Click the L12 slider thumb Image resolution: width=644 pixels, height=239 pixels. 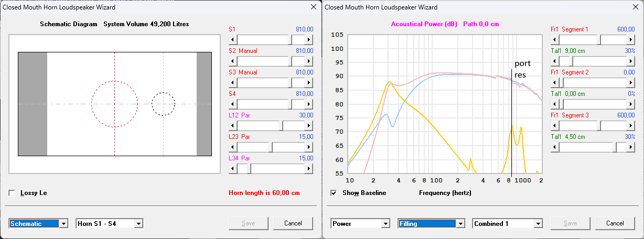tap(281, 126)
